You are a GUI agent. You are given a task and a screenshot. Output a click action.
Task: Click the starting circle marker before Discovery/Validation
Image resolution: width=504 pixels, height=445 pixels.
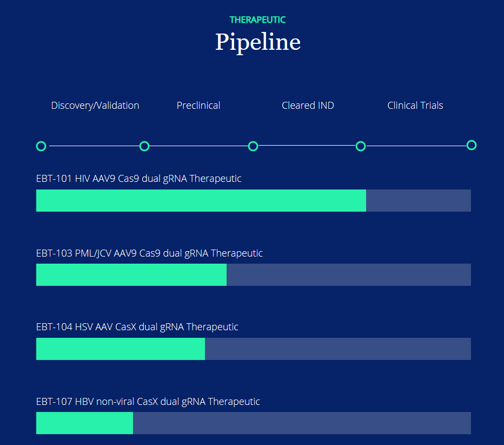(x=41, y=146)
